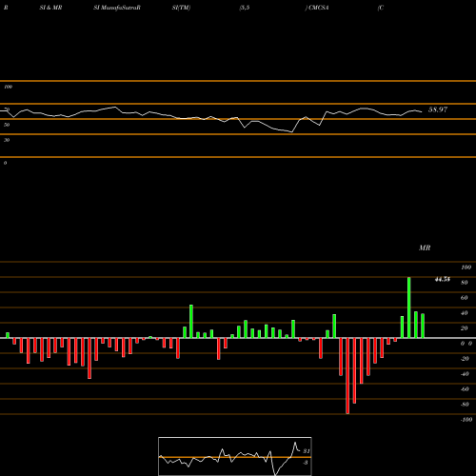Click the MR axis label -80
The height and width of the screenshot is (476, 476).
click(465, 405)
